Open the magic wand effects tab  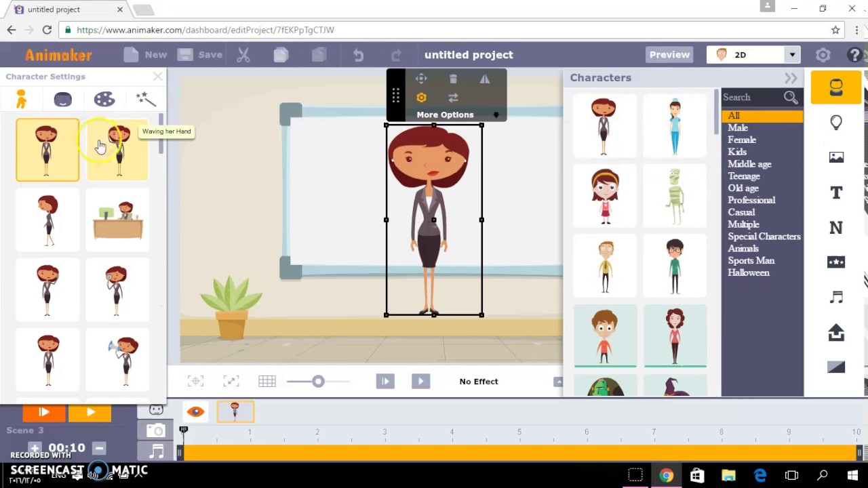(x=146, y=100)
